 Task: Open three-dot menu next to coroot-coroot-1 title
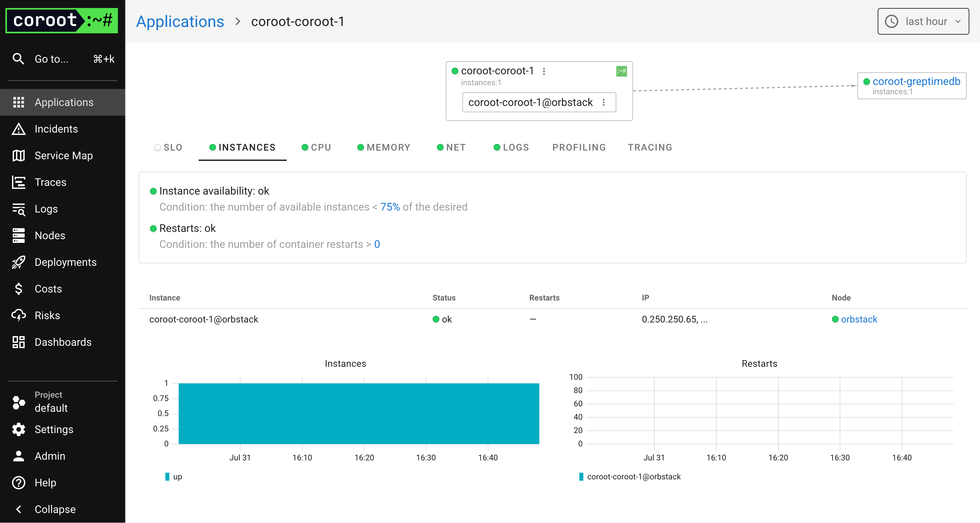click(x=544, y=71)
